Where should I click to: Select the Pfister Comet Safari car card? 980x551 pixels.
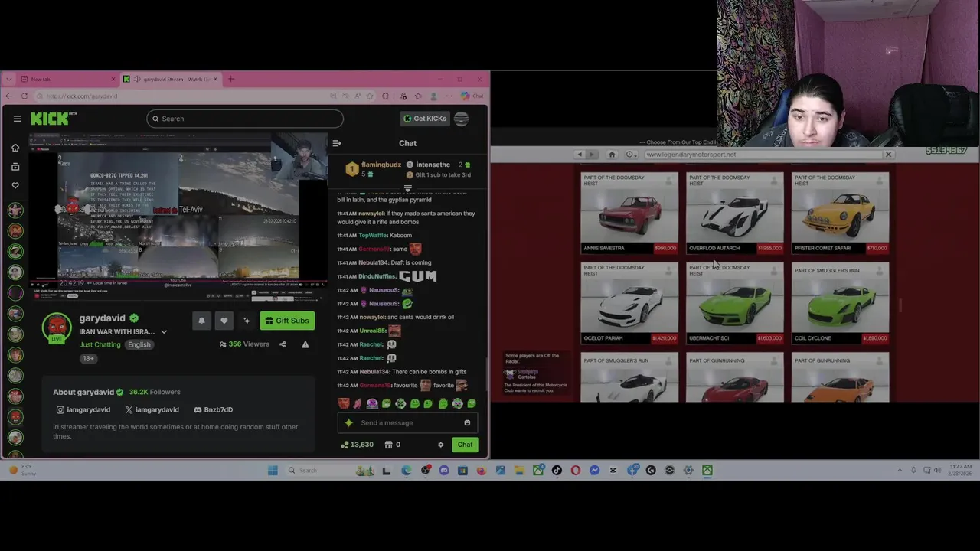840,214
